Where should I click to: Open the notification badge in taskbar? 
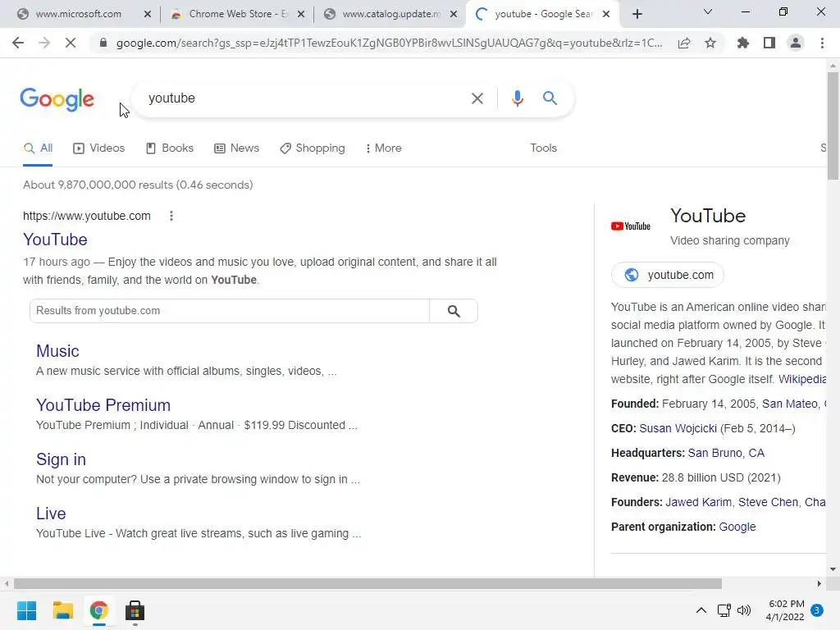point(817,610)
